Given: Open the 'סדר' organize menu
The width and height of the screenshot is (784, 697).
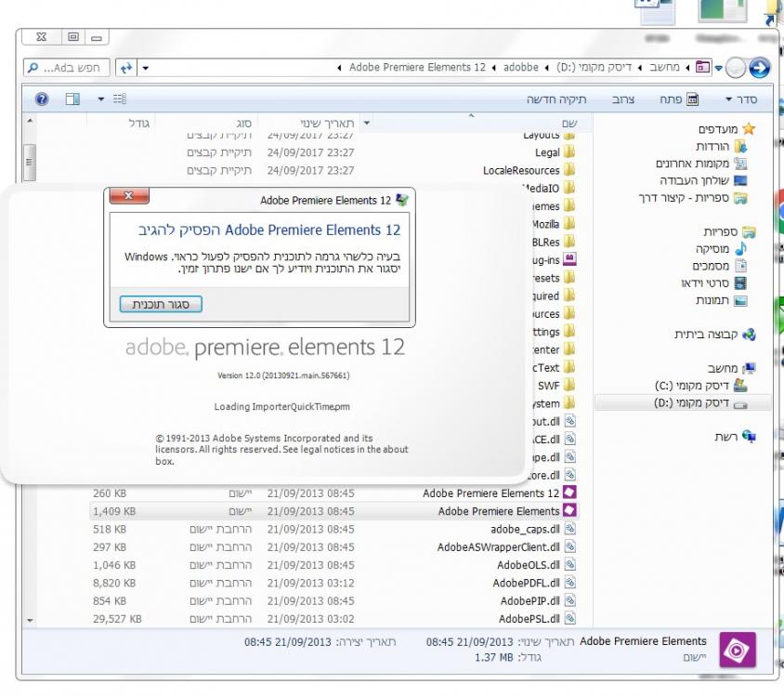Looking at the screenshot, I should pos(741,99).
